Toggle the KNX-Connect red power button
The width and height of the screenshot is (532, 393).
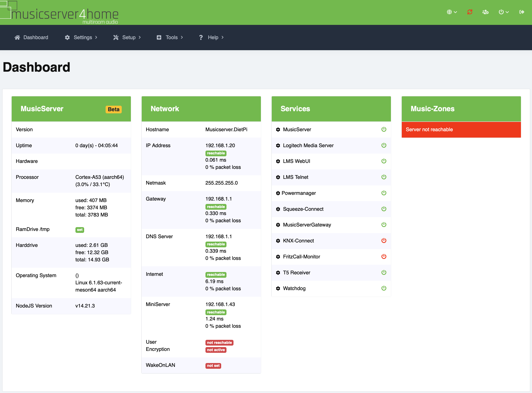coord(383,241)
